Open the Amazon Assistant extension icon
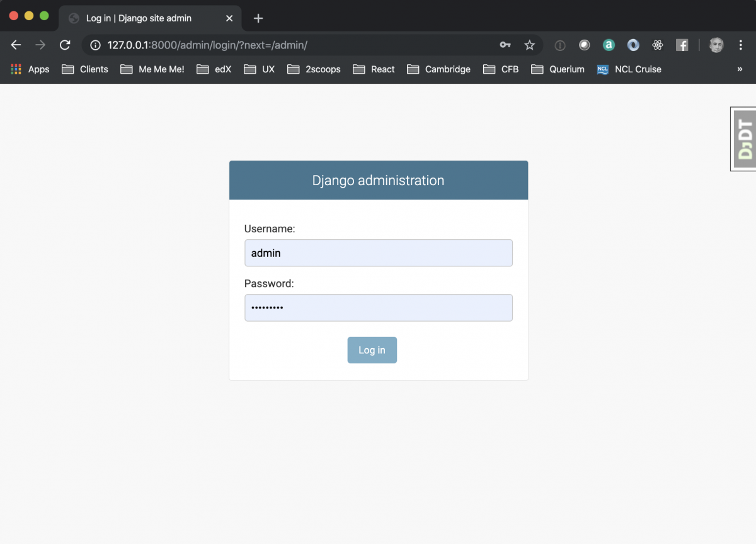The height and width of the screenshot is (544, 756). tap(609, 45)
